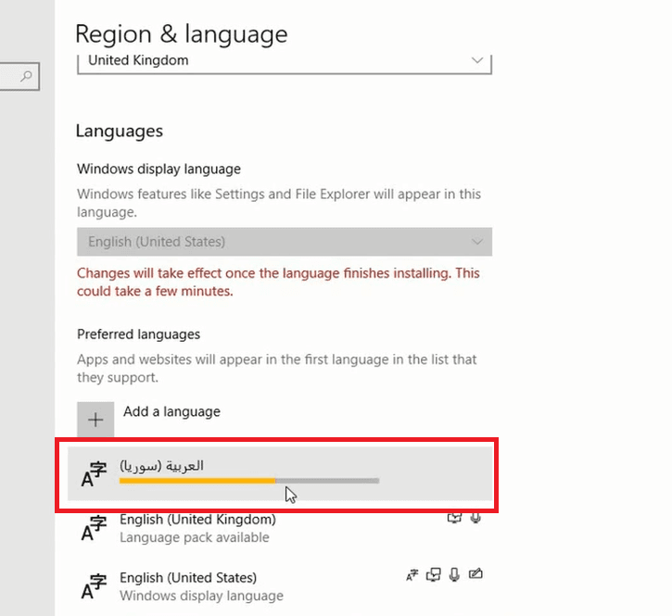Click the plus icon to add a language

95,420
